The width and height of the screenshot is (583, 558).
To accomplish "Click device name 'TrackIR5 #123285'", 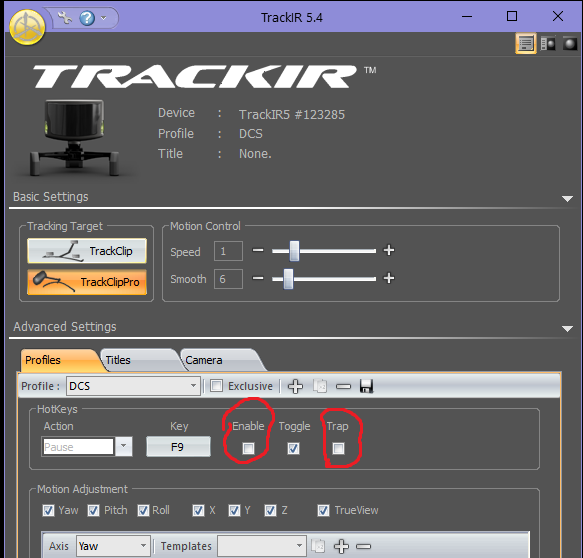I will coord(292,114).
